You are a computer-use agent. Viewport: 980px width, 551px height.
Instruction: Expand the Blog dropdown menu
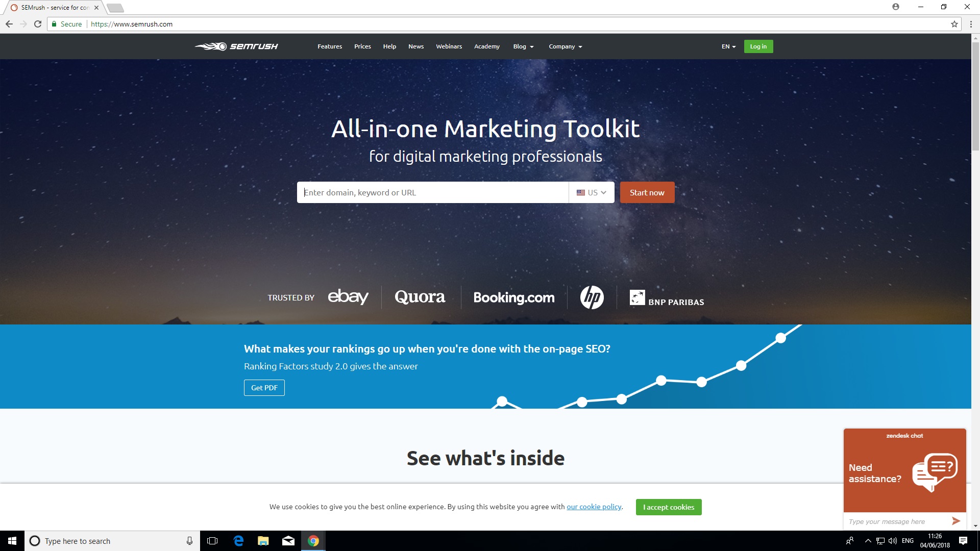(524, 46)
